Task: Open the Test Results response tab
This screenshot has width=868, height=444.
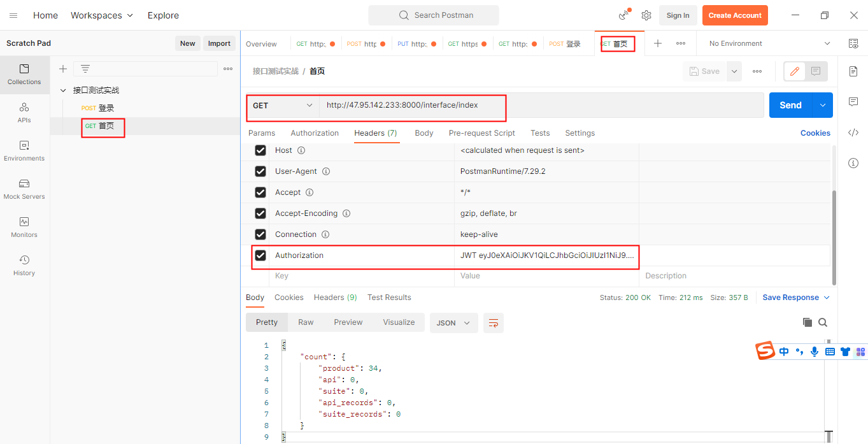Action: [389, 297]
